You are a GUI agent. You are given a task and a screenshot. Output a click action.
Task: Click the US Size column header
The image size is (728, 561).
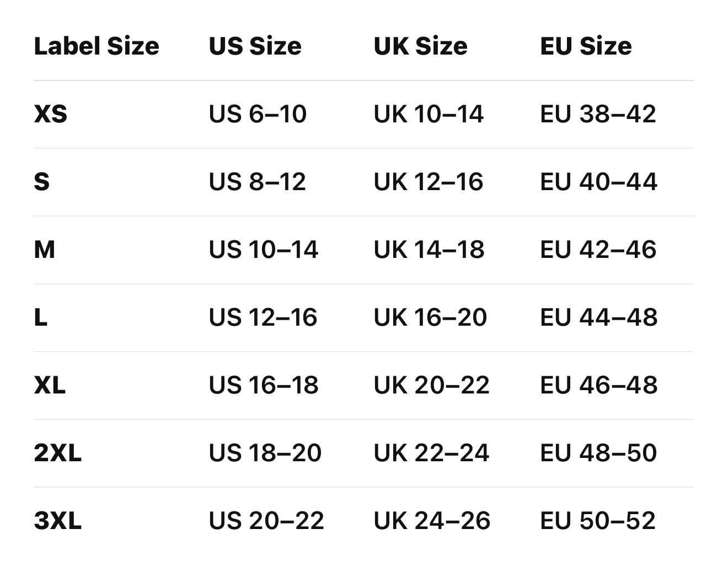[255, 46]
